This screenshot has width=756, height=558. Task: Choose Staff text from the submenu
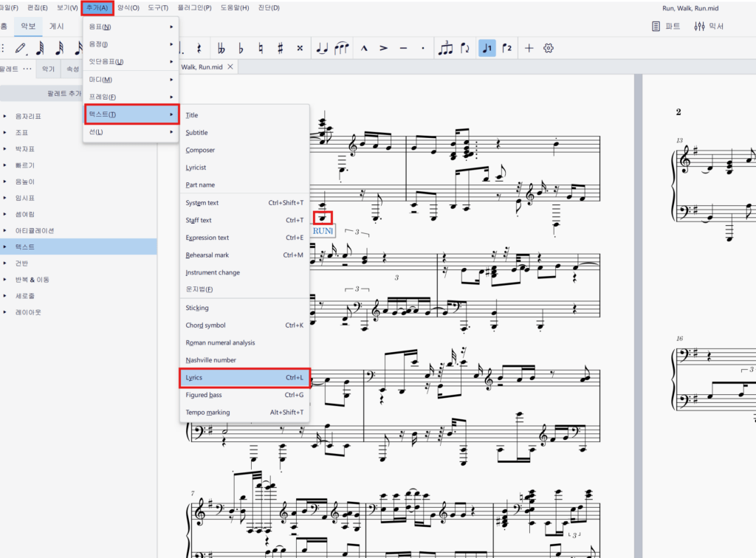tap(244, 220)
